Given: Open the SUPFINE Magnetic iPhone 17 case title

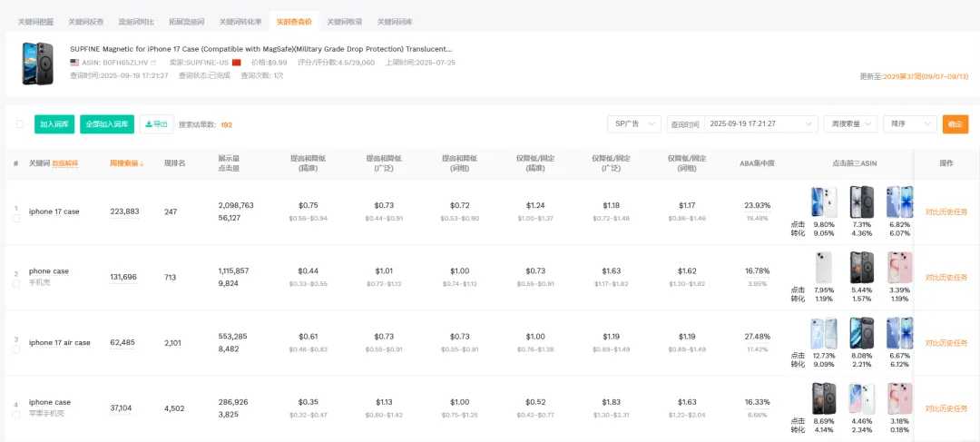Looking at the screenshot, I should coord(261,49).
